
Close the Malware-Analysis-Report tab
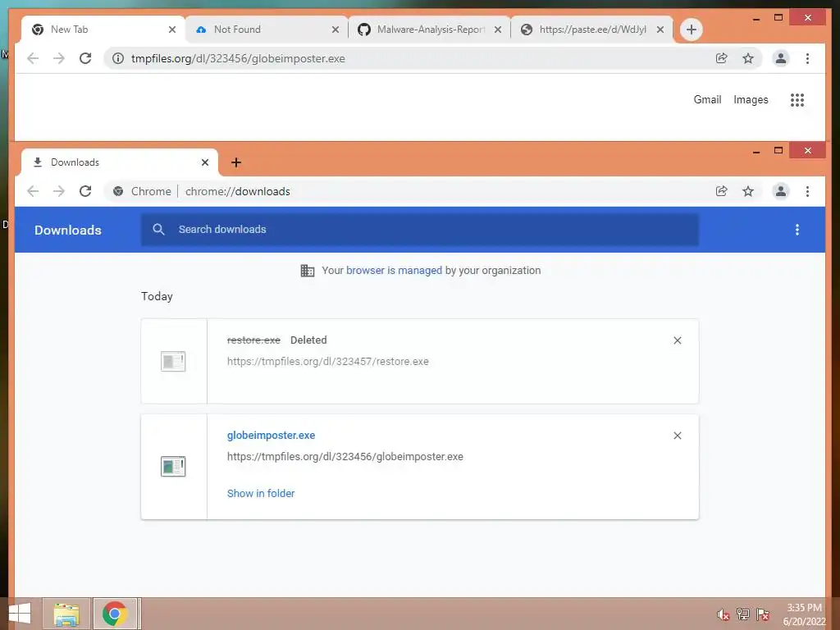click(498, 30)
